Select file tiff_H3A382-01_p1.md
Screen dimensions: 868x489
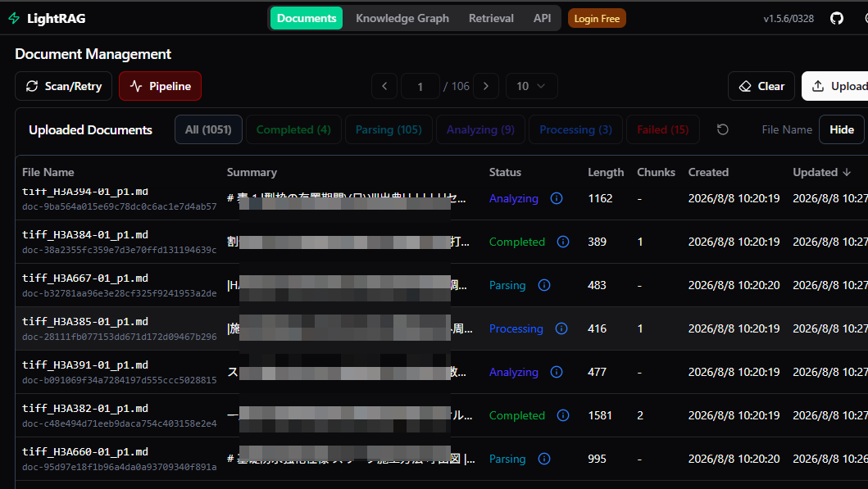pyautogui.click(x=85, y=408)
